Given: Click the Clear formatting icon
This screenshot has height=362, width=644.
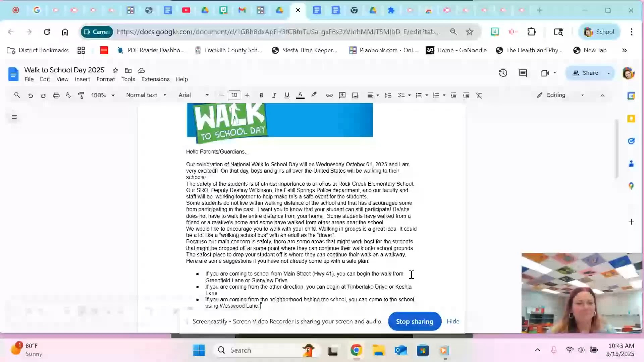Looking at the screenshot, I should [479, 96].
